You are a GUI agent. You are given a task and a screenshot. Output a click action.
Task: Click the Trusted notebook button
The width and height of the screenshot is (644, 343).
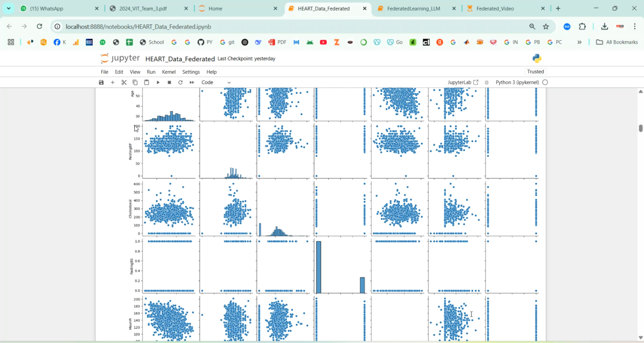[x=535, y=72]
